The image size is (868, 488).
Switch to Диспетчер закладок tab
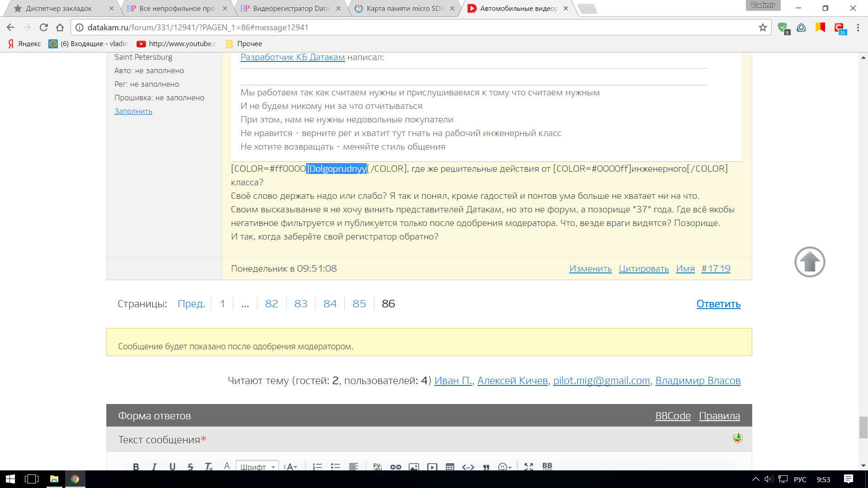[x=59, y=9]
